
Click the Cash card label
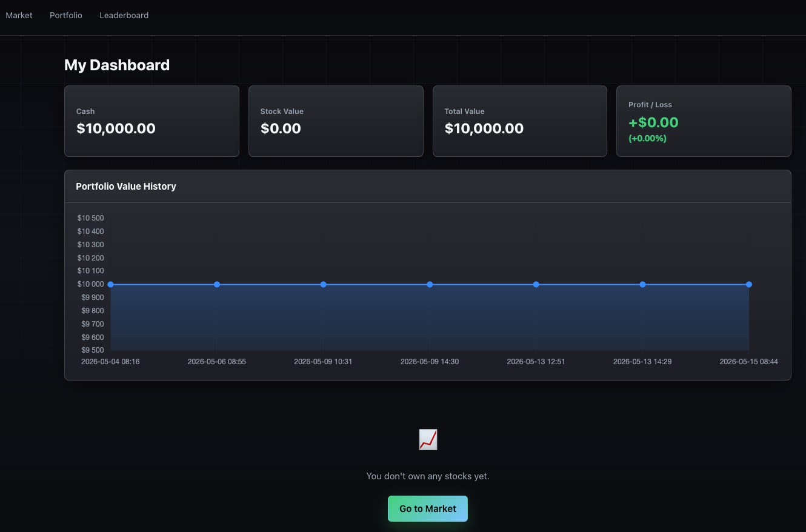85,111
